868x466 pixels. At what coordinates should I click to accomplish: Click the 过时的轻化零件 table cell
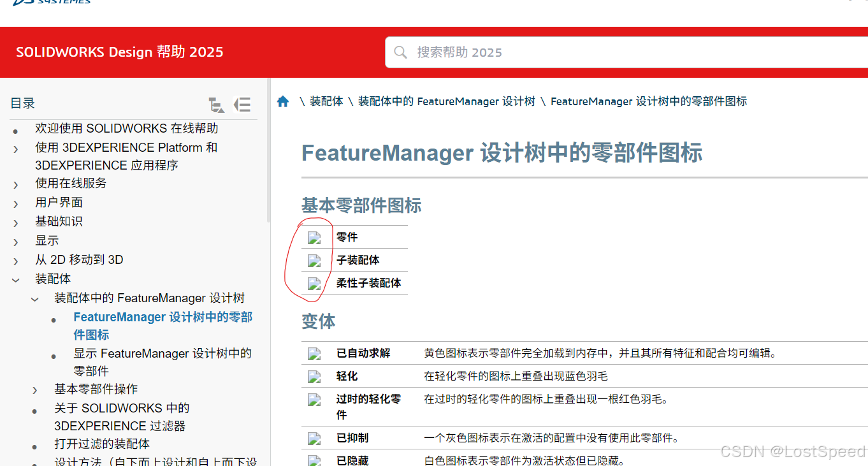pos(369,407)
